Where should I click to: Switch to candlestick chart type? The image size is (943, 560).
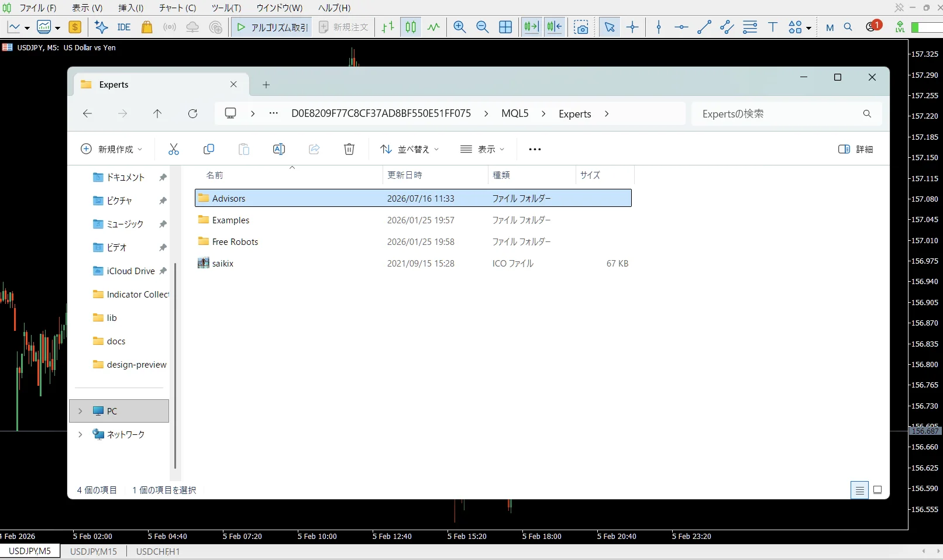(411, 27)
